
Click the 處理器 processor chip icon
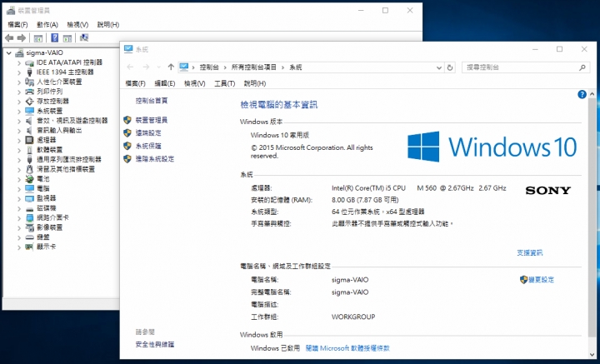tap(29, 140)
